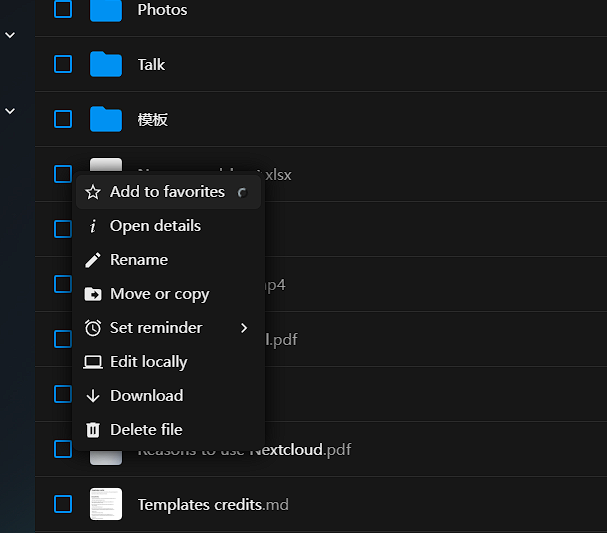
Task: Open the Talk folder by its name
Action: pos(151,65)
